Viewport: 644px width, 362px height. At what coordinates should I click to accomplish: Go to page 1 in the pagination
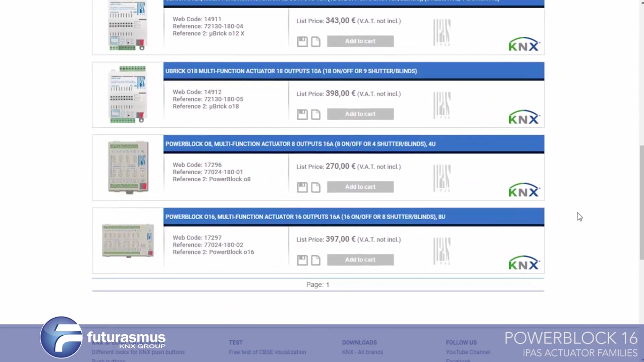point(327,285)
